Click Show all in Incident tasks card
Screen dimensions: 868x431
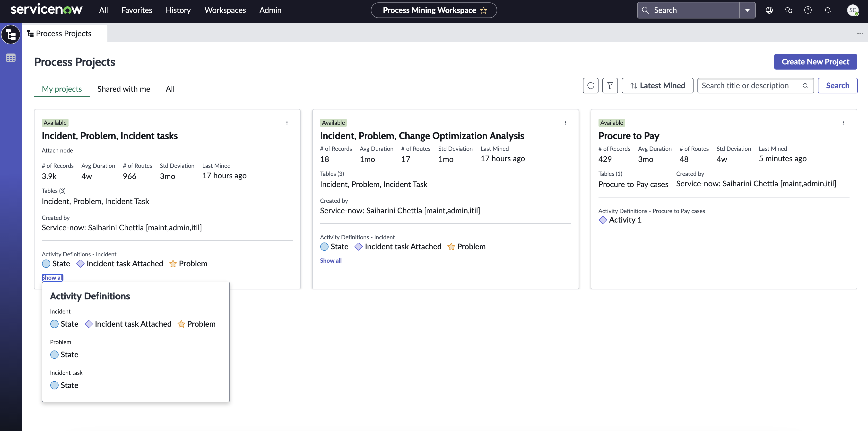point(52,278)
